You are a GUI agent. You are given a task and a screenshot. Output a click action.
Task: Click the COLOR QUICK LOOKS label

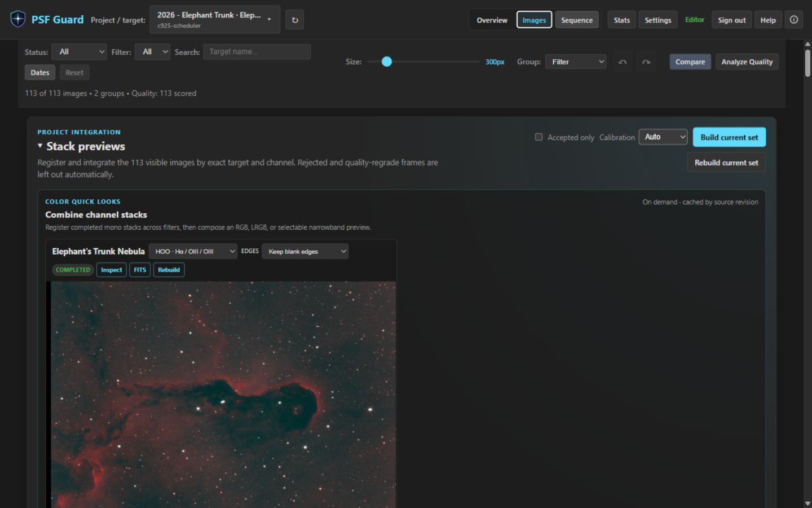pos(83,202)
